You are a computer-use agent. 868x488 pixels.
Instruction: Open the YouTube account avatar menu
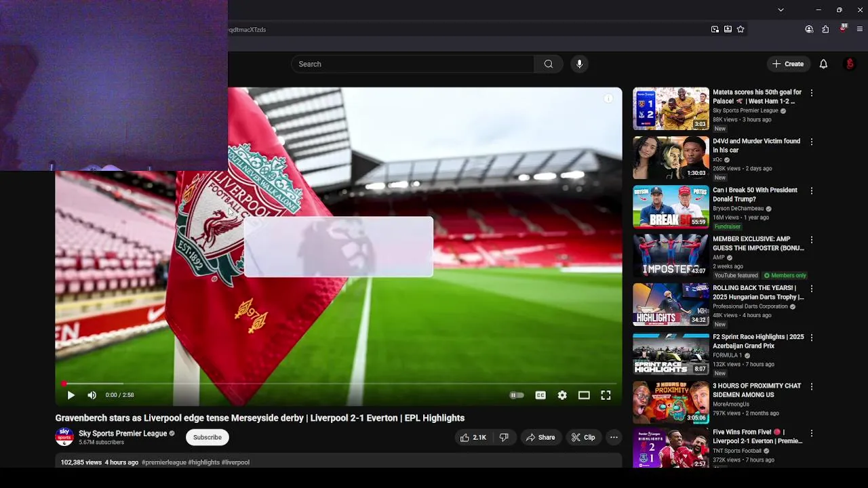coord(850,64)
